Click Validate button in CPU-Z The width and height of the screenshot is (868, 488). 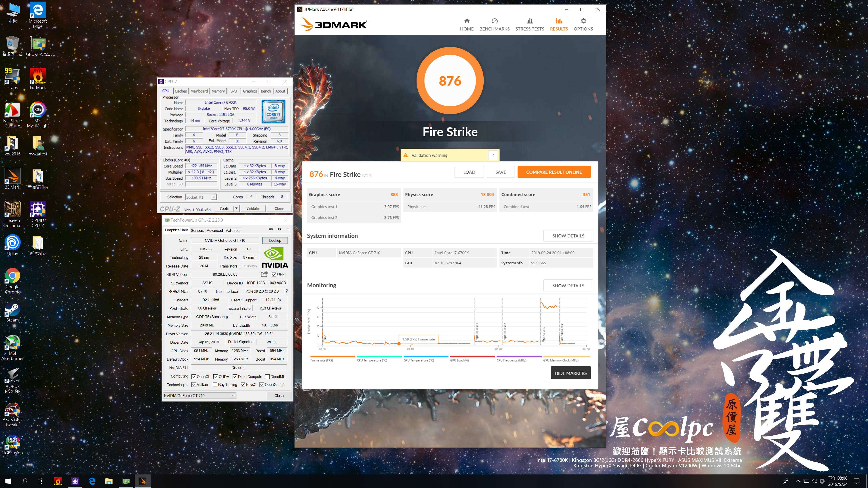coord(253,209)
